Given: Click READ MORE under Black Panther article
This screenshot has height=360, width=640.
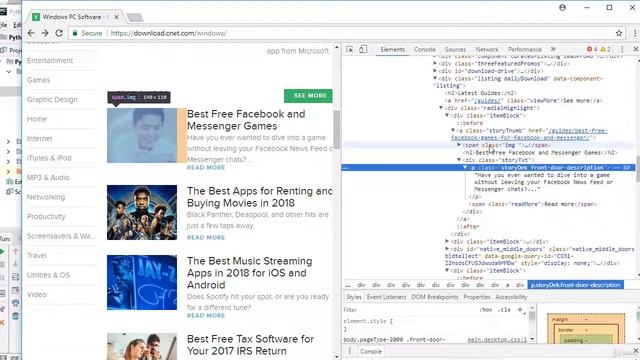Looking at the screenshot, I should coord(206,238).
